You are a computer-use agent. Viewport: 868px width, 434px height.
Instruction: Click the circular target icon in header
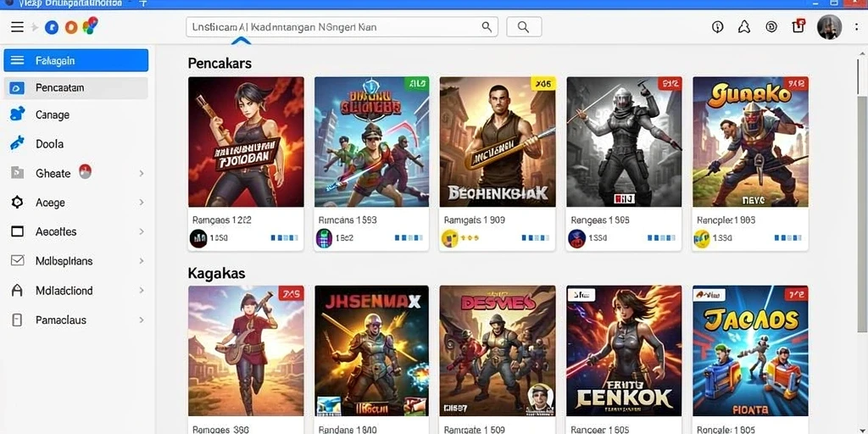pyautogui.click(x=771, y=26)
